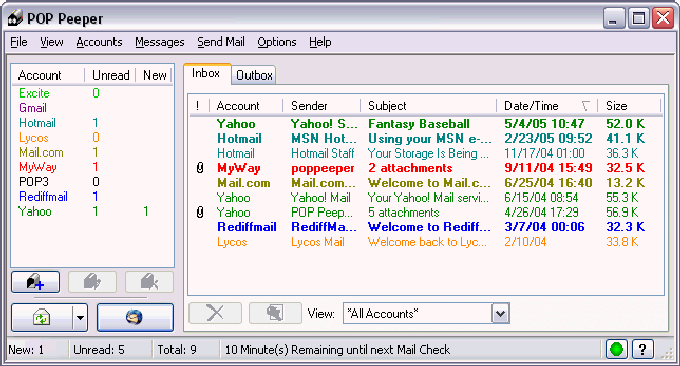Open the Accounts menu
680x366 pixels.
[99, 42]
